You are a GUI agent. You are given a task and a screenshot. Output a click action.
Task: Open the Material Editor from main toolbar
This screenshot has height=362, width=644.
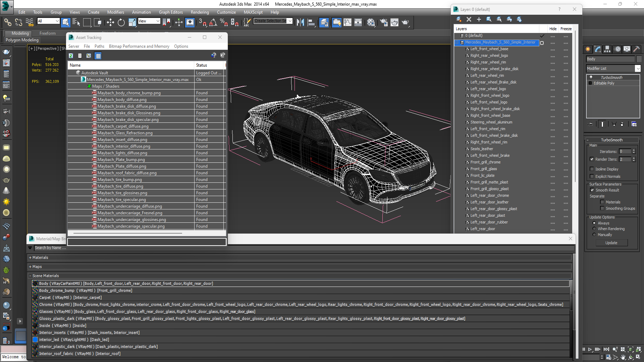click(x=371, y=22)
